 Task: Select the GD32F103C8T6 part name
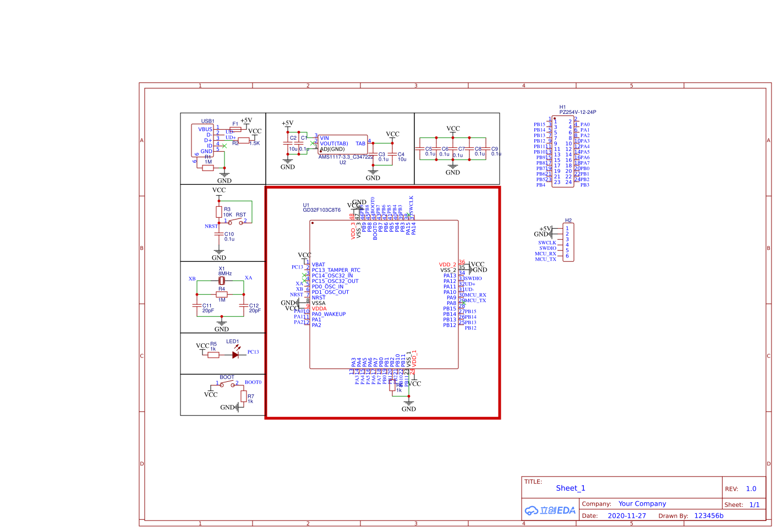pyautogui.click(x=322, y=210)
